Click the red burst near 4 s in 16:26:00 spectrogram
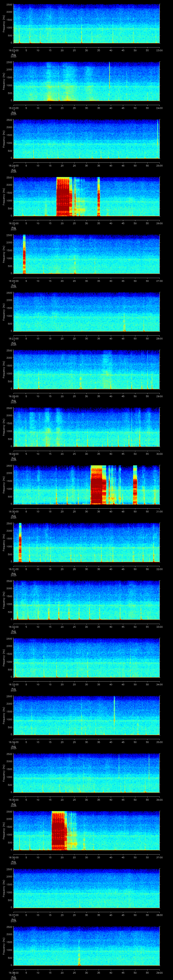Viewport: 173px width, 980px height. (x=24, y=254)
